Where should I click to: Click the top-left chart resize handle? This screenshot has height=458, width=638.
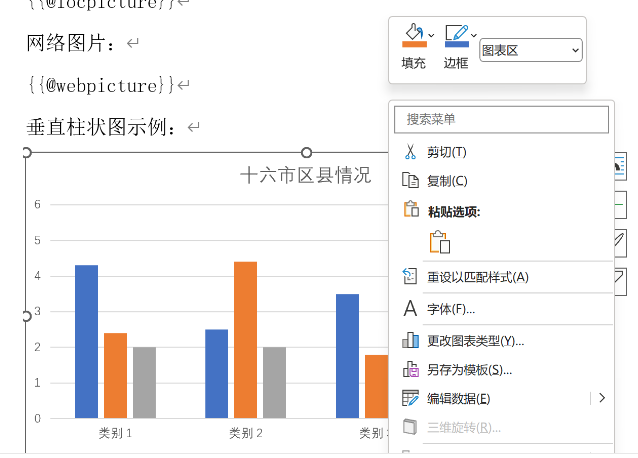pos(26,153)
